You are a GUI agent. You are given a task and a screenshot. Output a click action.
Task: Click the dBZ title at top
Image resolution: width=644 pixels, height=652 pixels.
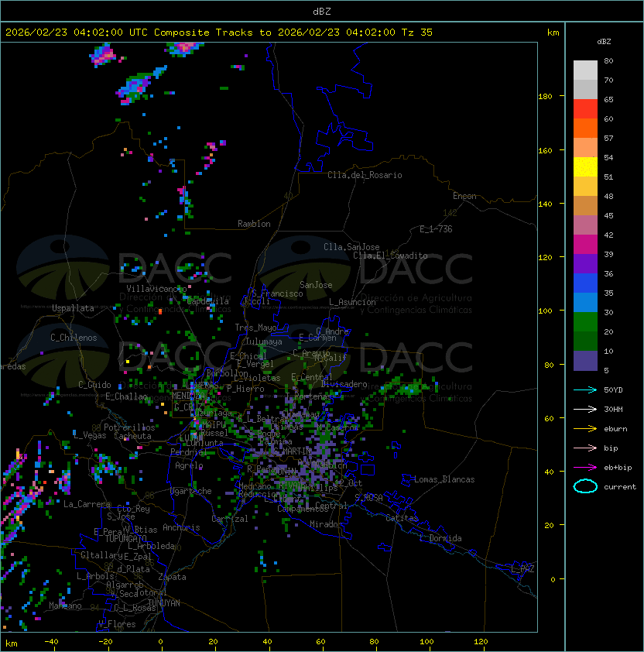(322, 11)
